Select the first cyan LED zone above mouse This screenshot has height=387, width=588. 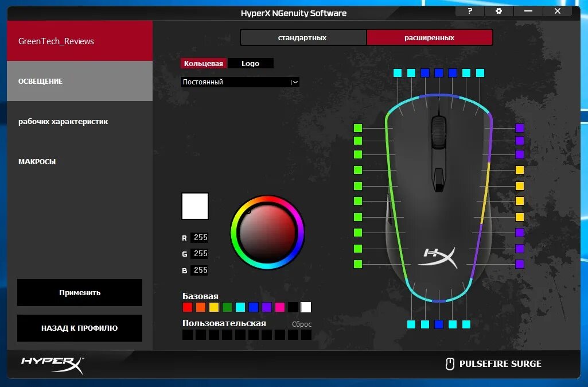pyautogui.click(x=398, y=73)
